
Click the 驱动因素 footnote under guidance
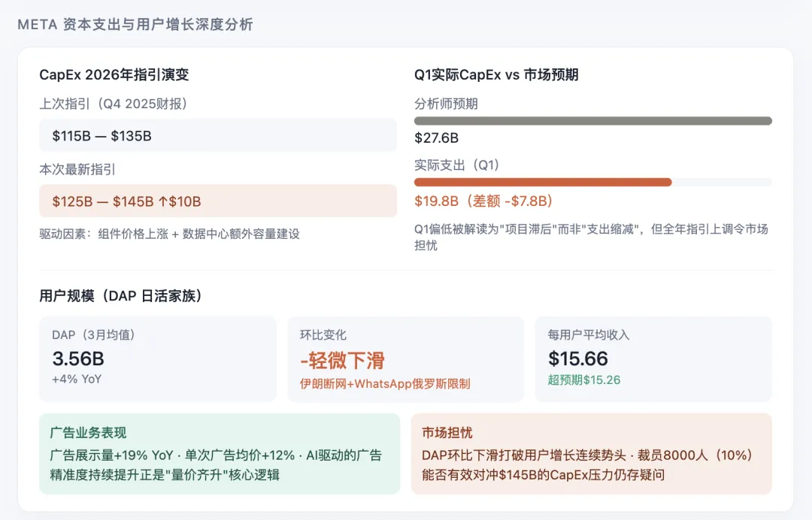[169, 234]
